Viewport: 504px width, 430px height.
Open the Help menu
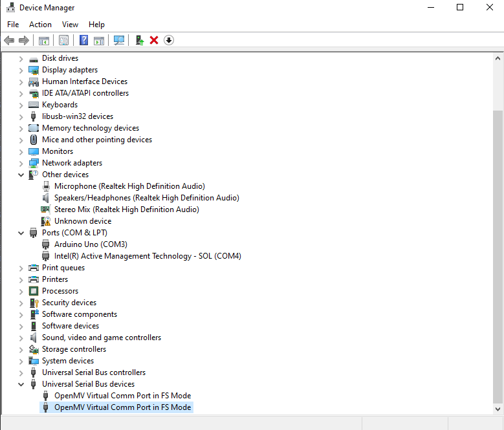click(96, 25)
